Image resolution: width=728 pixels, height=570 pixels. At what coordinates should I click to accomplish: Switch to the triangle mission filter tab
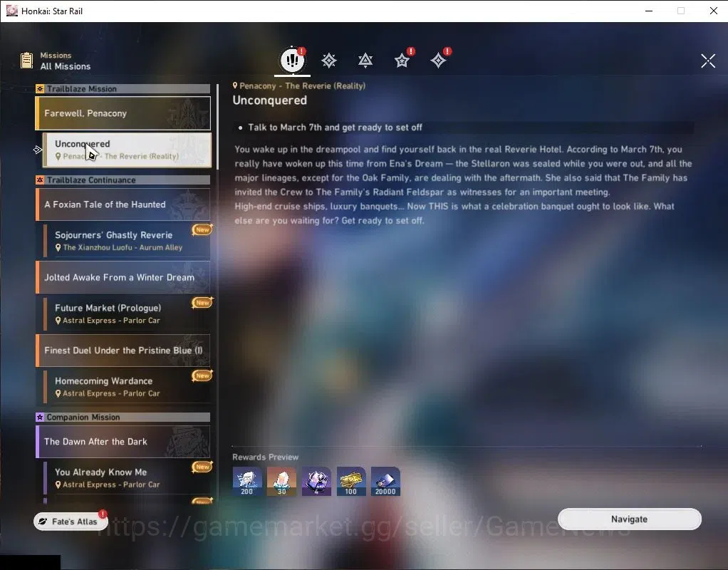(365, 61)
